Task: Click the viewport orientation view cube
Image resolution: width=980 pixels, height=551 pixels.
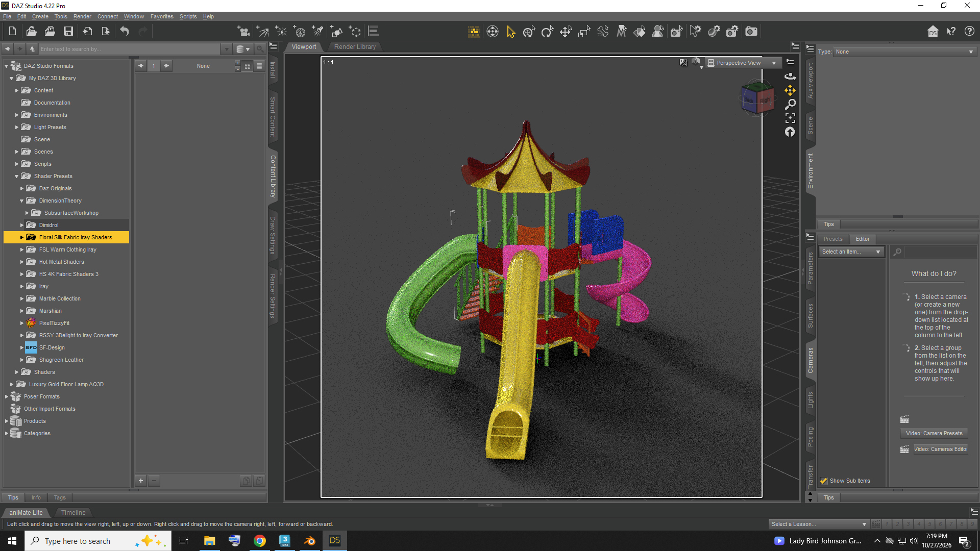Action: click(757, 98)
